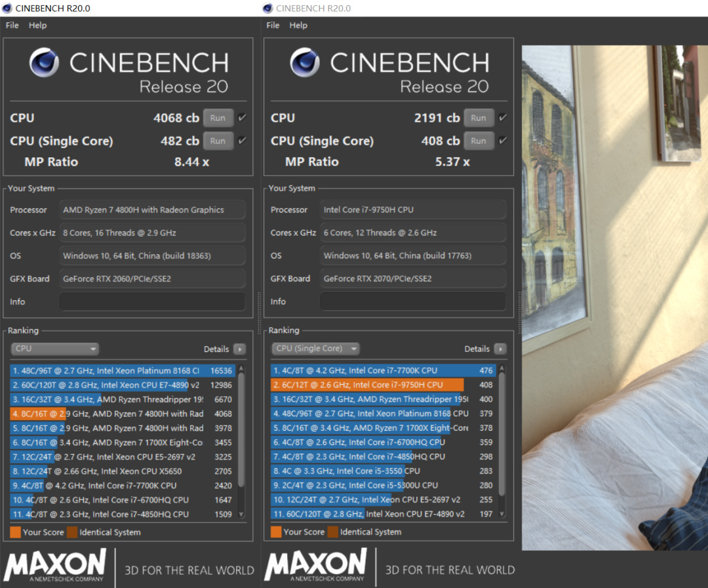Select Ryzen 7 1700X row scoring 3455

coord(123,442)
